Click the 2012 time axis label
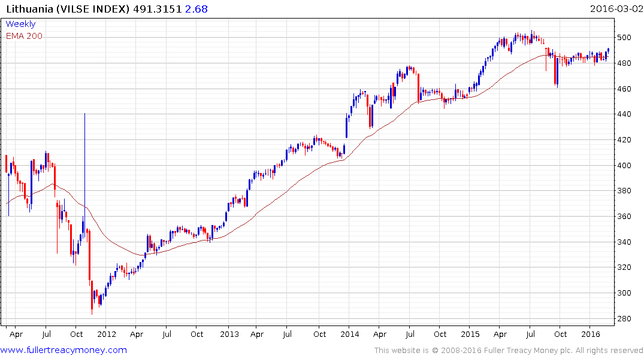Image resolution: width=644 pixels, height=359 pixels. [x=107, y=334]
